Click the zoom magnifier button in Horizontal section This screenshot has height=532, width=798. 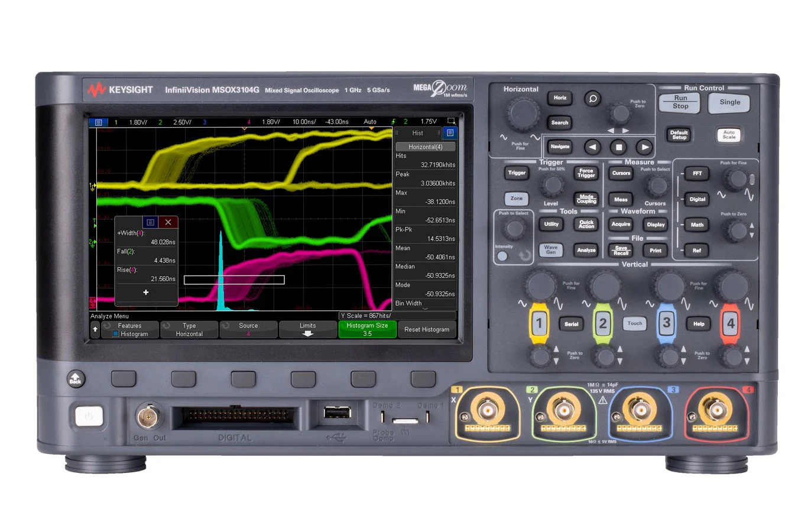(x=592, y=99)
